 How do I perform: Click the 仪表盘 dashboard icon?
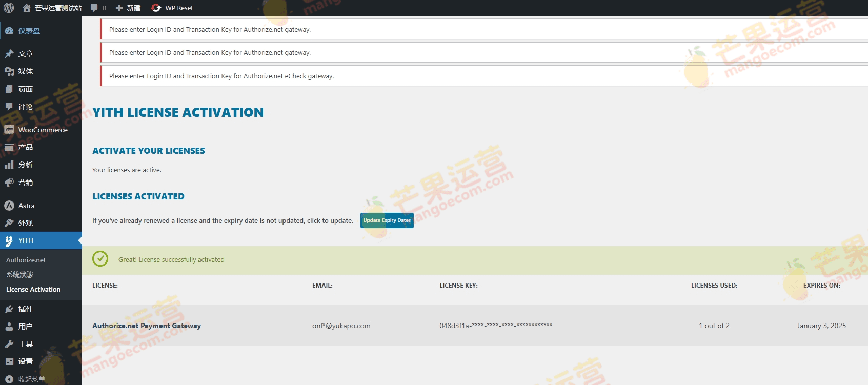click(9, 31)
